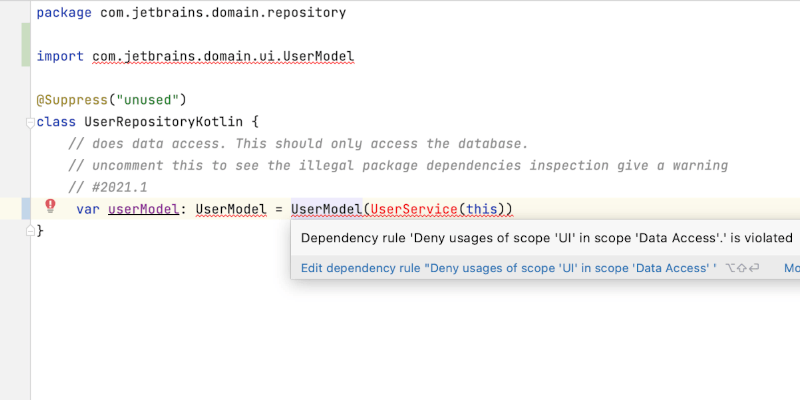The image size is (800, 400).
Task: Click the @Suppress annotation
Action: pyautogui.click(x=70, y=100)
